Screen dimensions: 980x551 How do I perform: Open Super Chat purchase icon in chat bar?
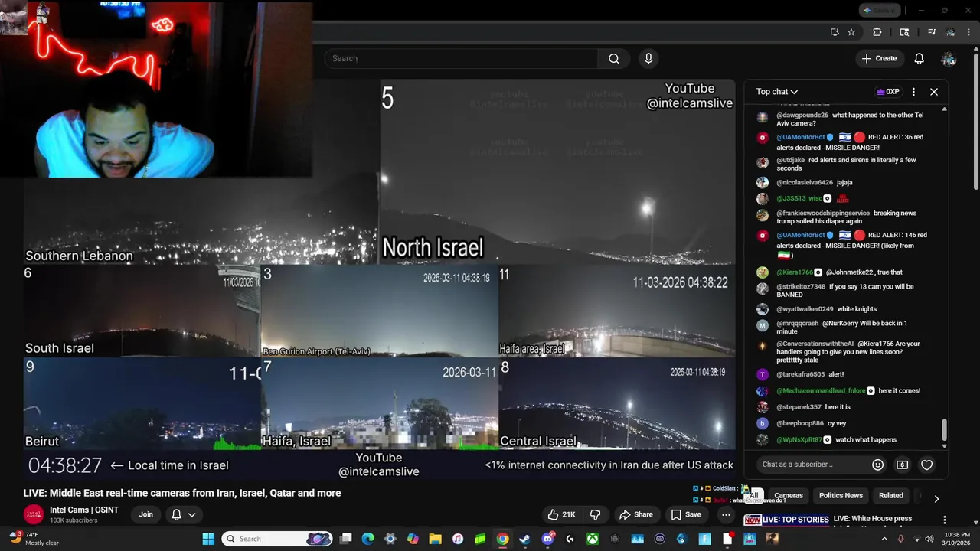tap(903, 465)
